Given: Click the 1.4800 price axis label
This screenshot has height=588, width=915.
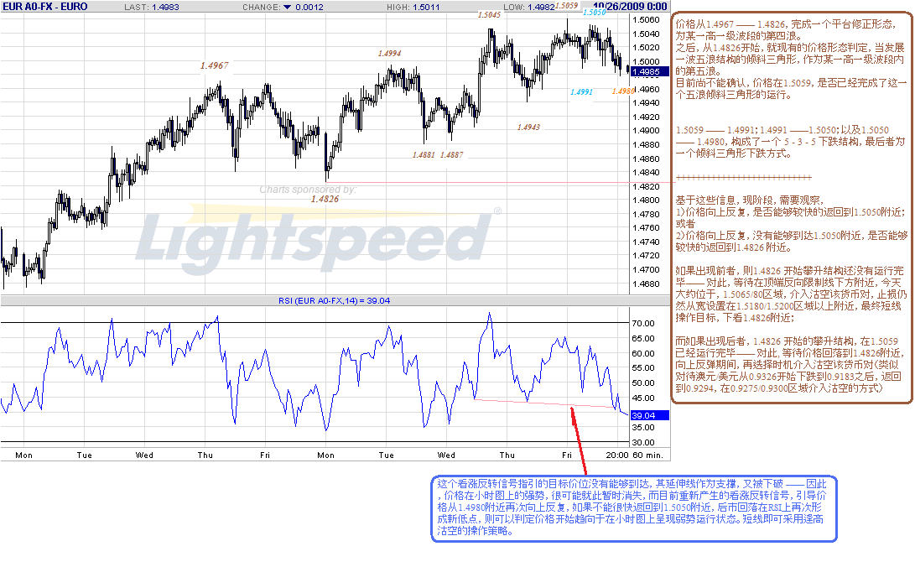Looking at the screenshot, I should 646,200.
